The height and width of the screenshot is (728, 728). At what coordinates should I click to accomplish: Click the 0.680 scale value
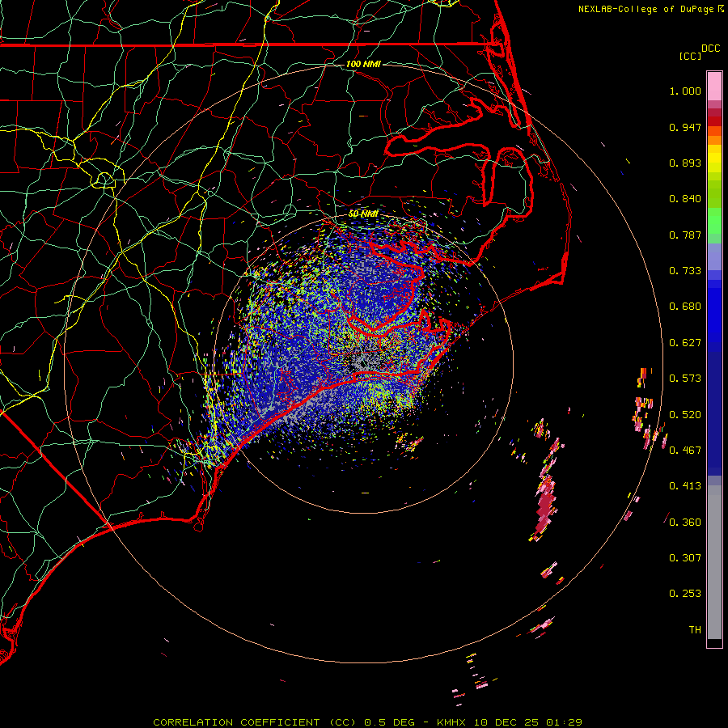click(x=685, y=307)
